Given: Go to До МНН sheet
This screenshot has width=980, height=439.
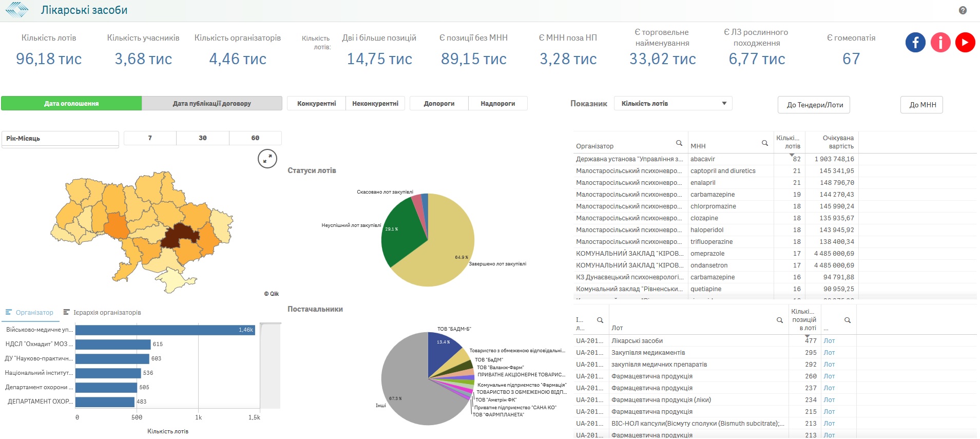Looking at the screenshot, I should (923, 105).
